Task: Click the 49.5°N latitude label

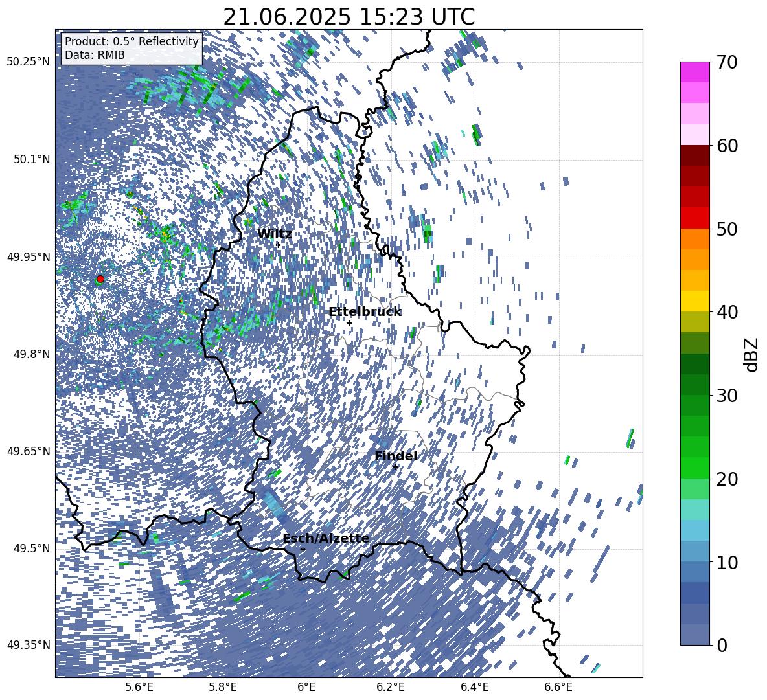Action: pyautogui.click(x=32, y=548)
